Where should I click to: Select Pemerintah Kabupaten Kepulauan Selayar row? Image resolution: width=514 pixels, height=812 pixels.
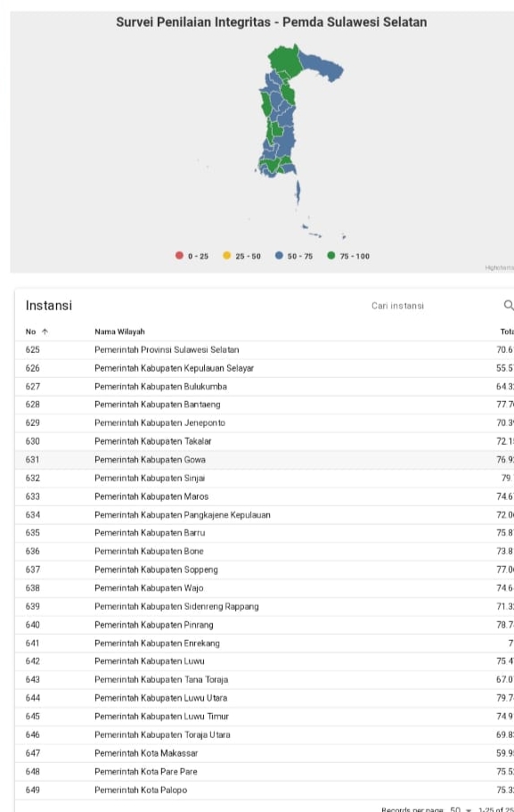click(x=265, y=368)
